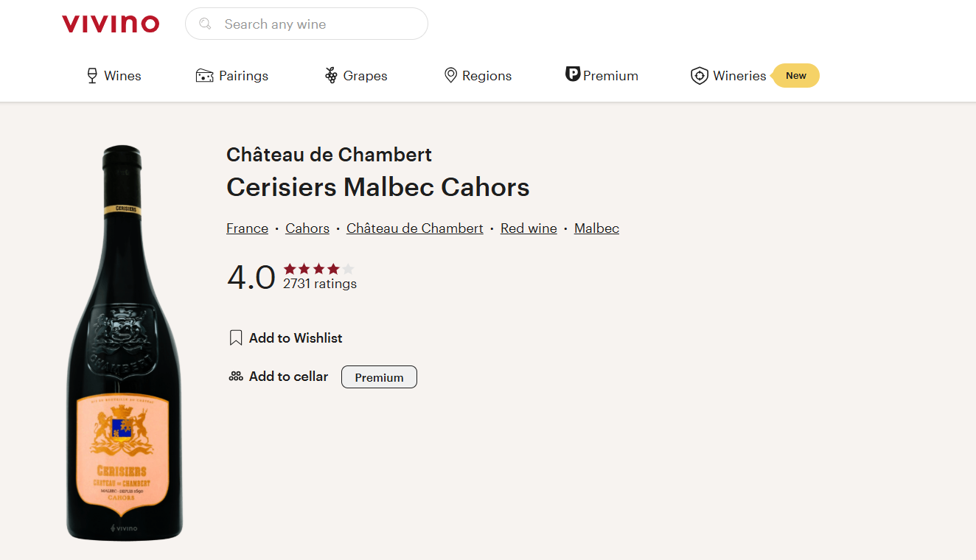
Task: Go to the Malbec grape link
Action: pos(596,228)
